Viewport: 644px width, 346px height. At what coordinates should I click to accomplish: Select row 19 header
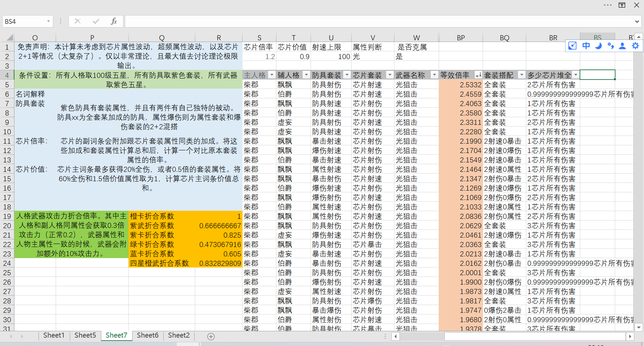7,216
